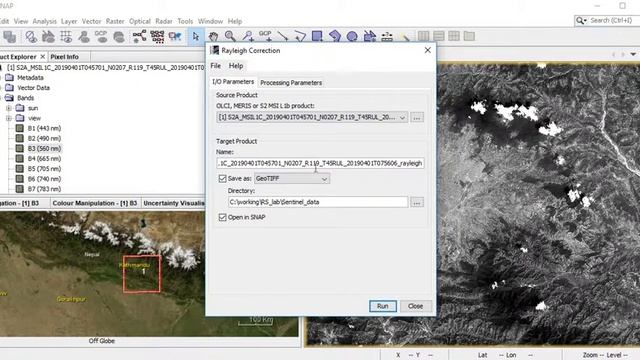
Task: Open the Radar menu
Action: coord(164,21)
